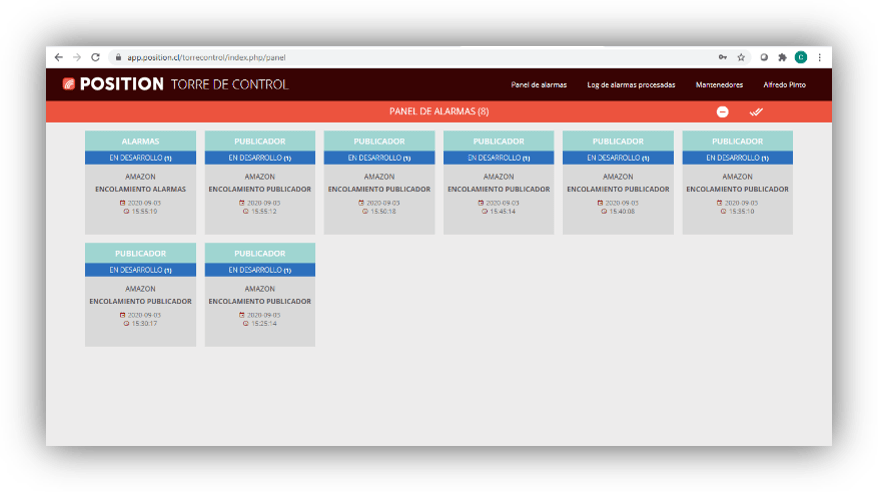Open Chrome's three-dot menu
Image resolution: width=878 pixels, height=492 pixels.
point(820,57)
